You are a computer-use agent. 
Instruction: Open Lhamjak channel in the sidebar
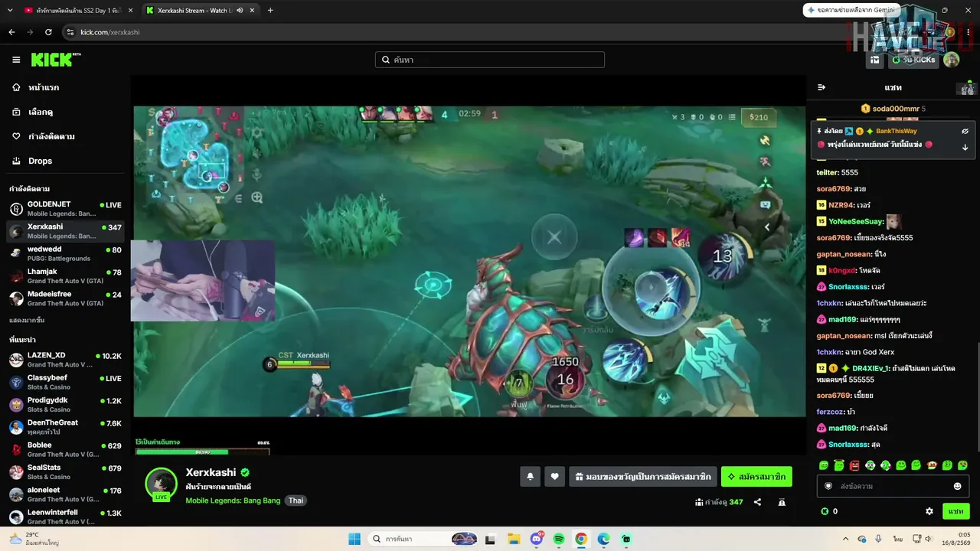[x=65, y=276]
